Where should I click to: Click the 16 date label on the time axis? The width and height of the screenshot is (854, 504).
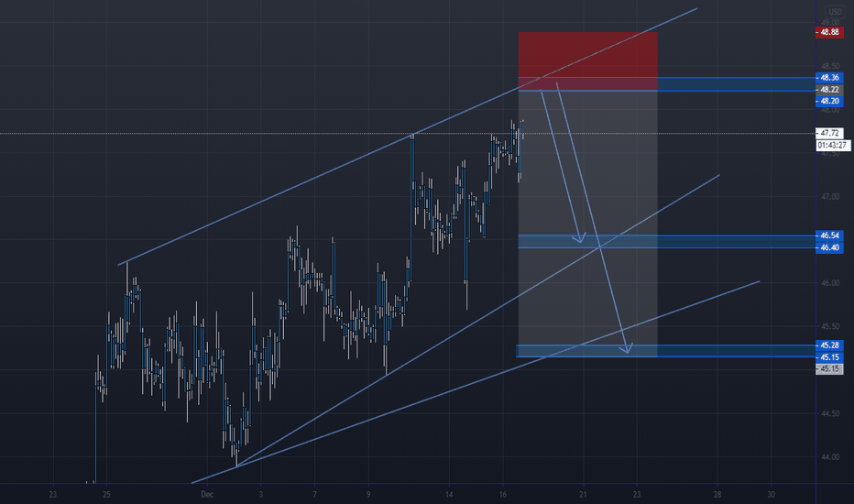tap(503, 495)
